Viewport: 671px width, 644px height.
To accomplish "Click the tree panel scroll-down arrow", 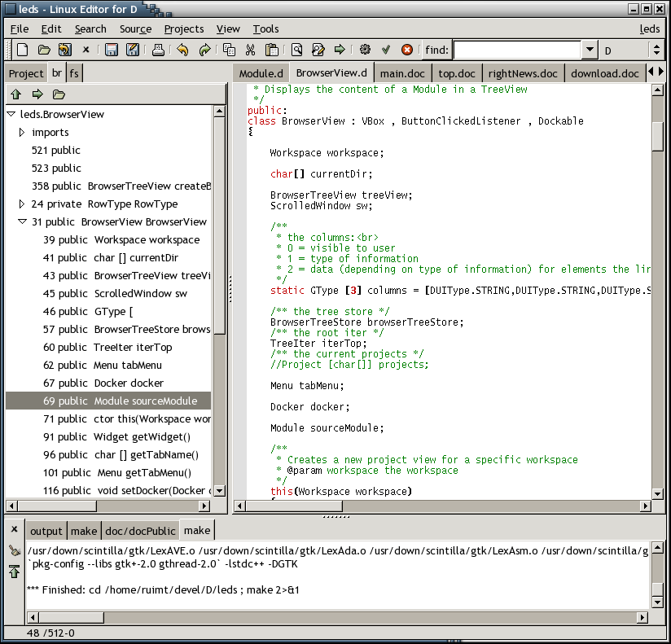I will pos(220,491).
